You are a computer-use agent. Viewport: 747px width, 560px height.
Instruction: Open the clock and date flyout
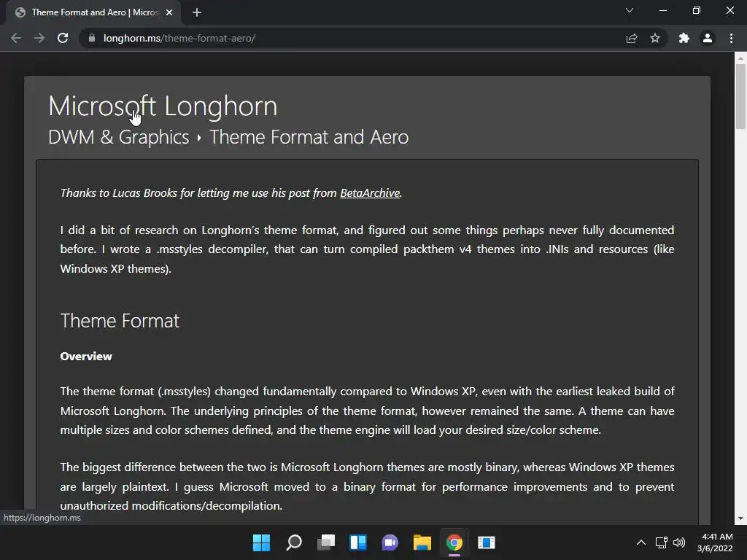click(x=715, y=542)
